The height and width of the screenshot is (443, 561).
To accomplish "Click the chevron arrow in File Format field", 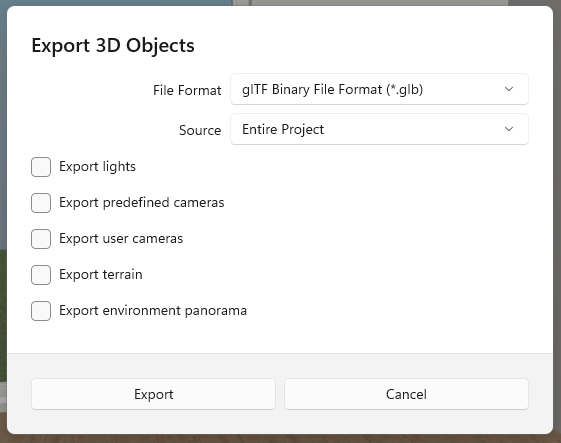I will 509,89.
